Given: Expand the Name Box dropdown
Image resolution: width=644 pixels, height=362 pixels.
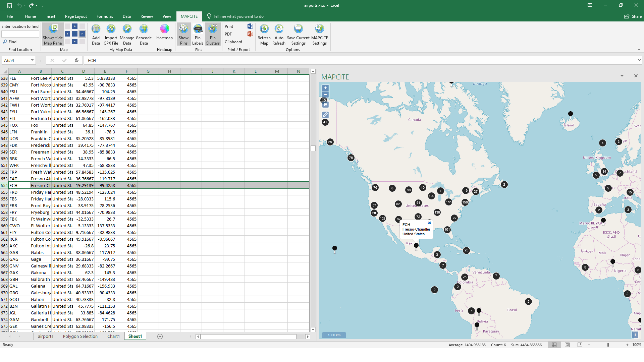Looking at the screenshot, I should click(32, 60).
